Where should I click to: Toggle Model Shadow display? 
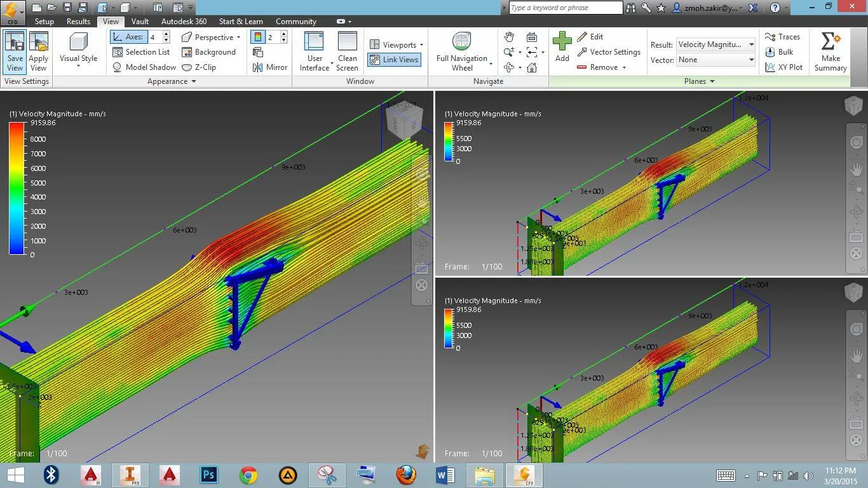pyautogui.click(x=144, y=67)
